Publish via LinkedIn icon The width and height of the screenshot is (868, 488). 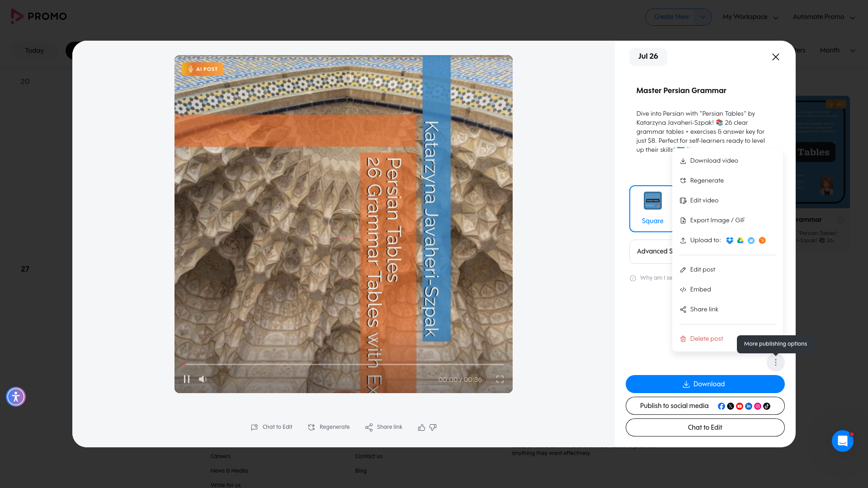pyautogui.click(x=749, y=406)
